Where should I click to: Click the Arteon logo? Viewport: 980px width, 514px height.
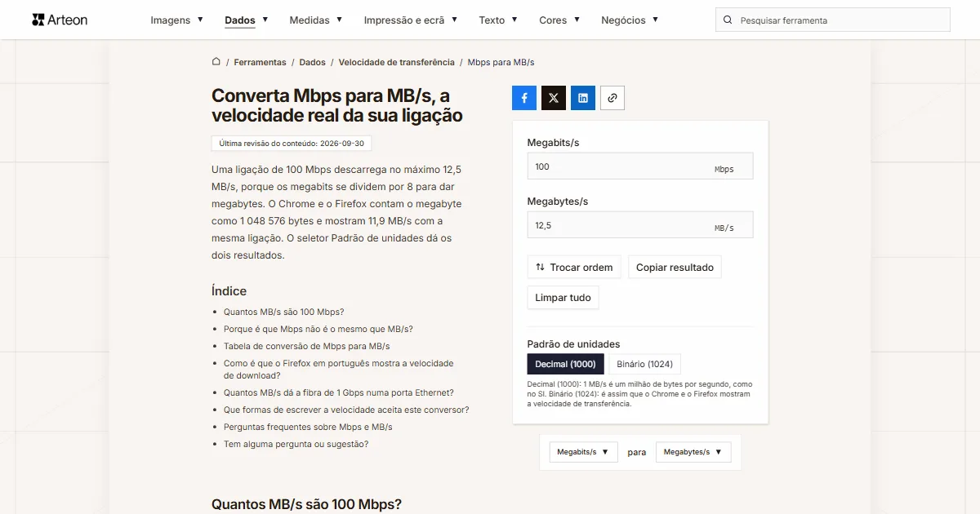point(60,20)
